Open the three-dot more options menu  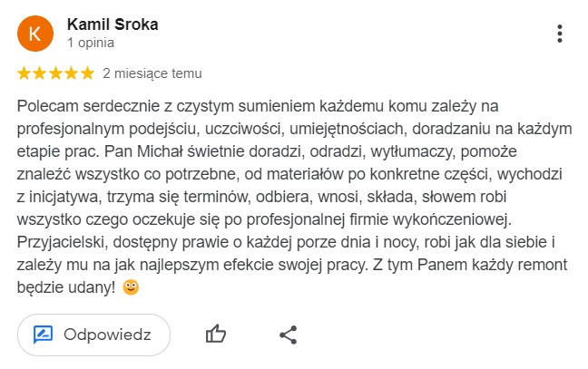pos(560,34)
